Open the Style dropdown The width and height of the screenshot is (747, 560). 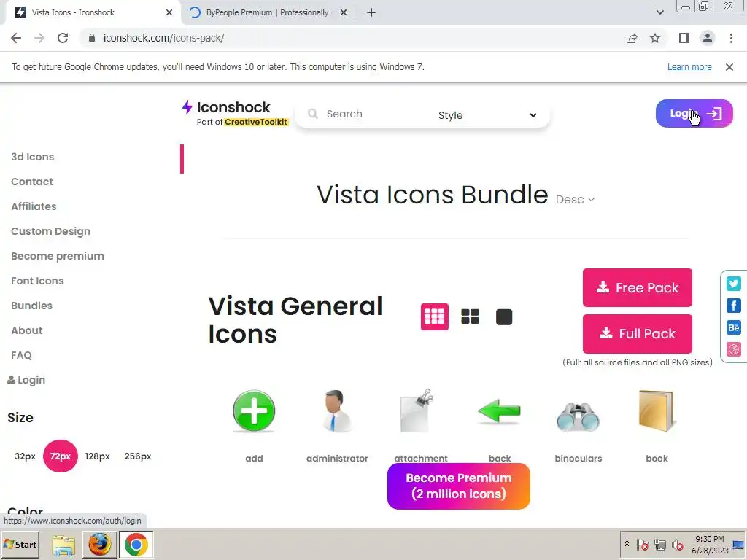coord(487,115)
